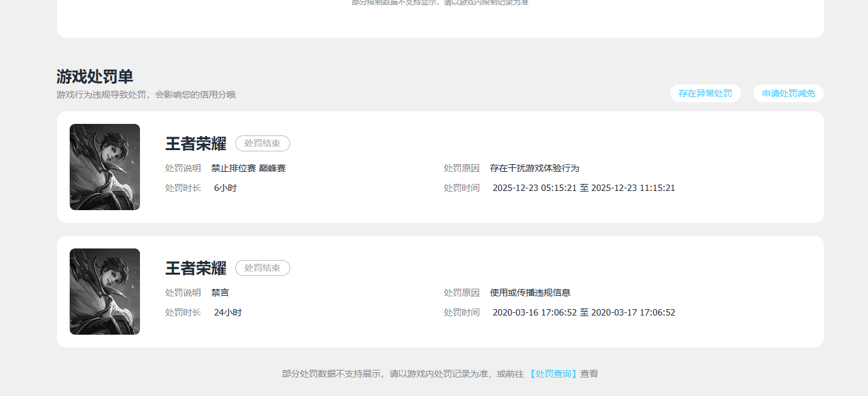Screen dimensions: 868x396
Task: Select 王者荣耀 title in 禁止排位赛 card
Action: [196, 144]
